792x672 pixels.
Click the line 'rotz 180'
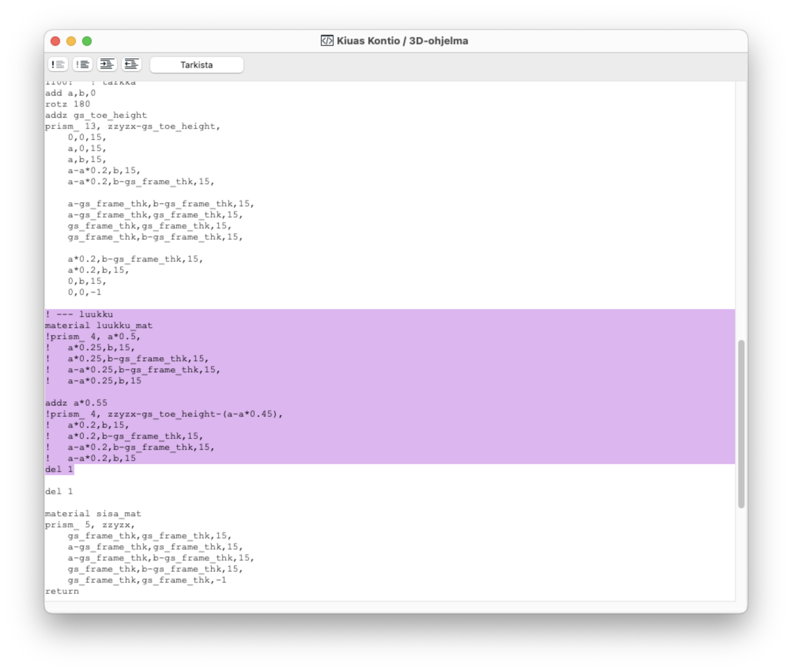click(68, 104)
